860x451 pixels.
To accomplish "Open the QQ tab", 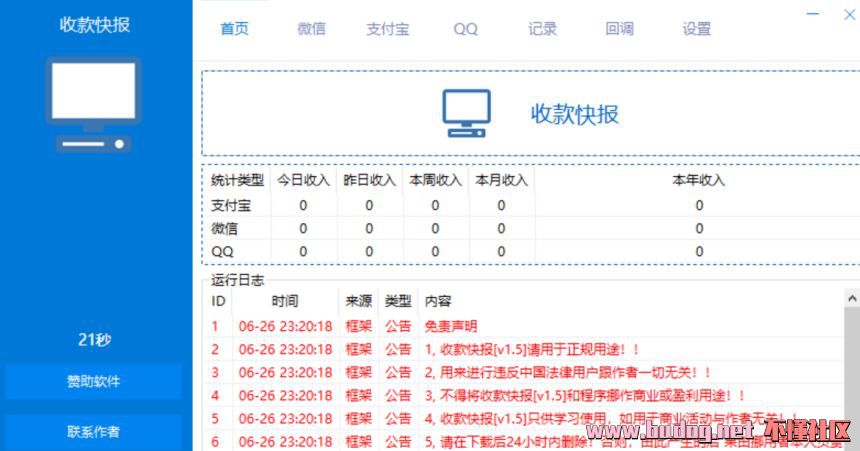I will 466,29.
